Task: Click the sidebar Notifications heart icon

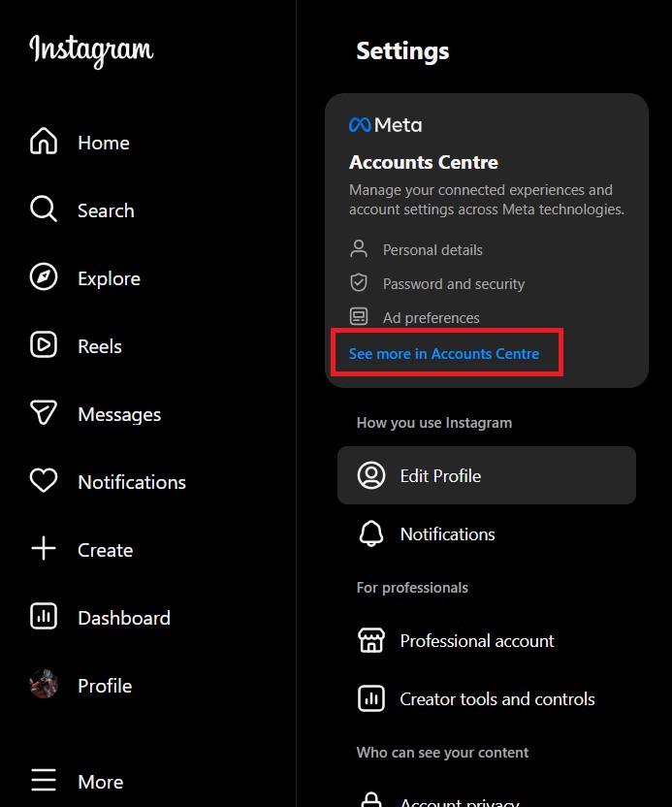Action: [44, 480]
